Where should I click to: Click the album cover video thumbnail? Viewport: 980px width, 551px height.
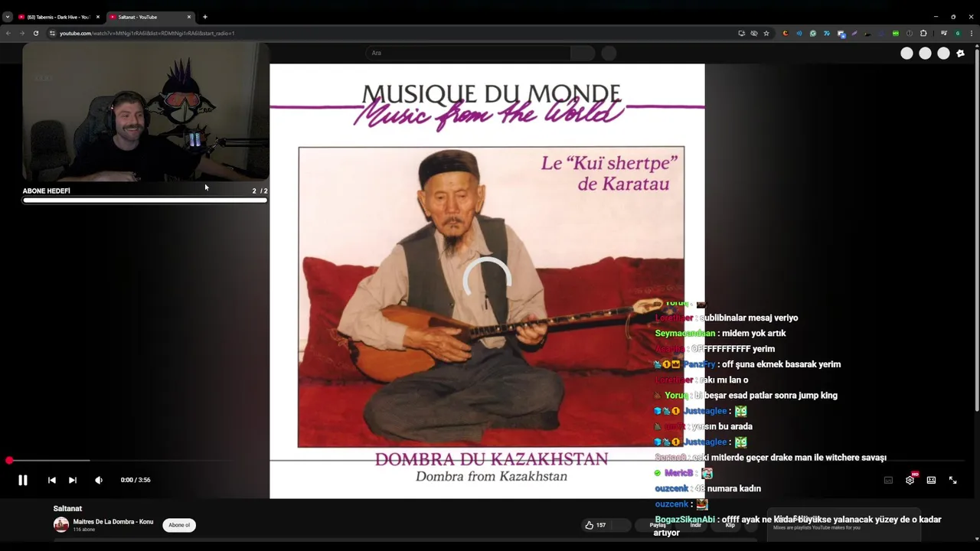[x=487, y=281]
